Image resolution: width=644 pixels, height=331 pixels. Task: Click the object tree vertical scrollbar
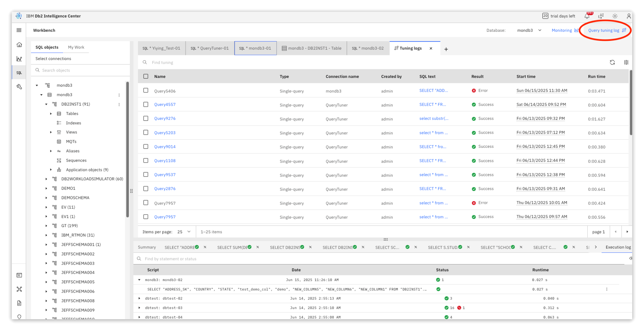click(128, 149)
